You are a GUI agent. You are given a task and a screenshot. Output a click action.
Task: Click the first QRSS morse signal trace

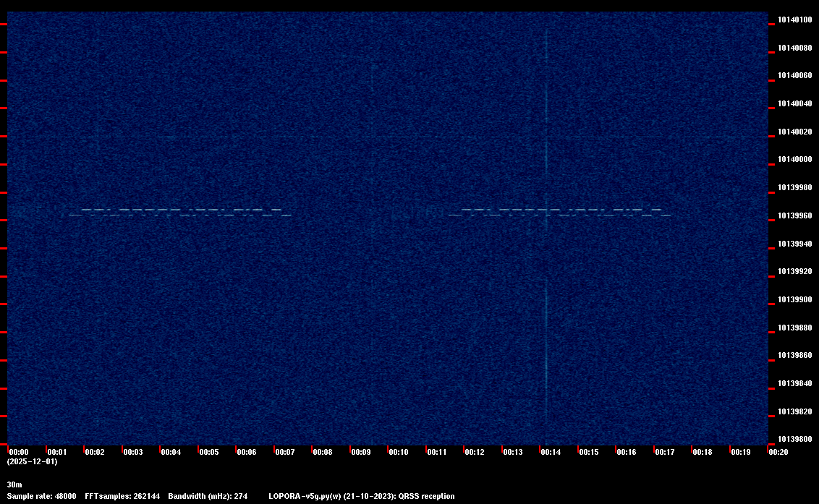point(180,212)
